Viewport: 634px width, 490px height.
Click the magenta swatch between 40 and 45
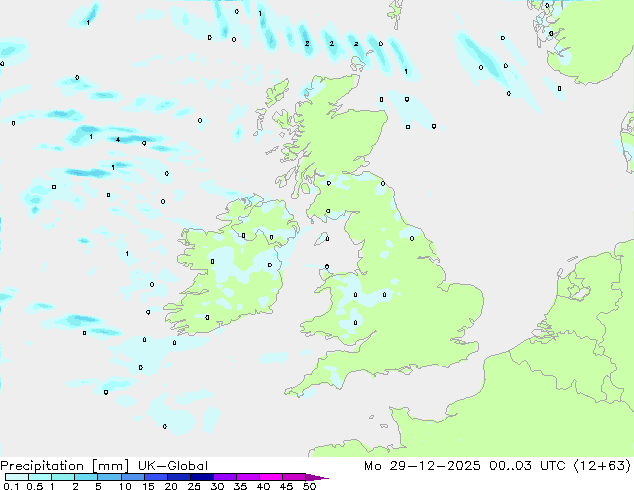point(271,477)
